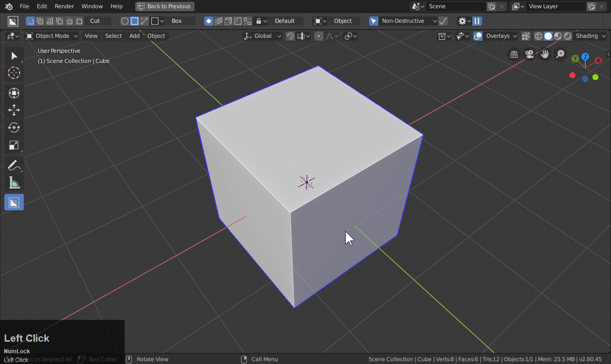The height and width of the screenshot is (364, 611).
Task: Open the Object Mode dropdown
Action: [51, 36]
